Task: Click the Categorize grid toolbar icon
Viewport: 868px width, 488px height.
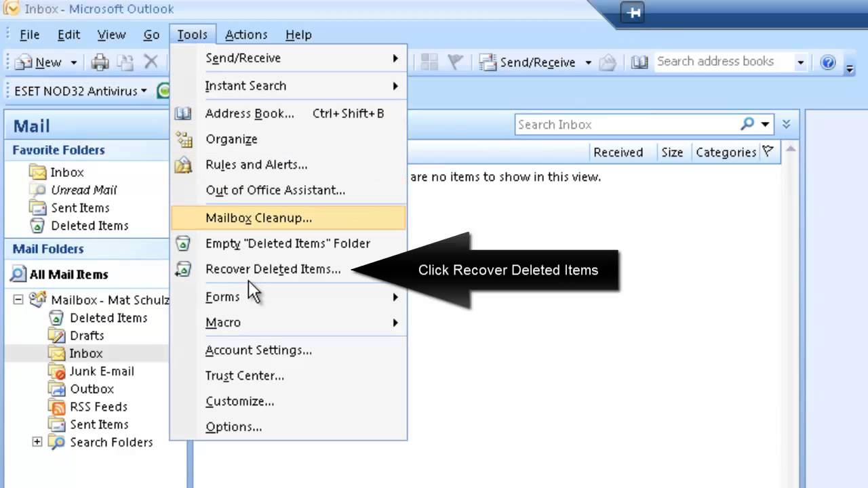Action: [x=429, y=62]
